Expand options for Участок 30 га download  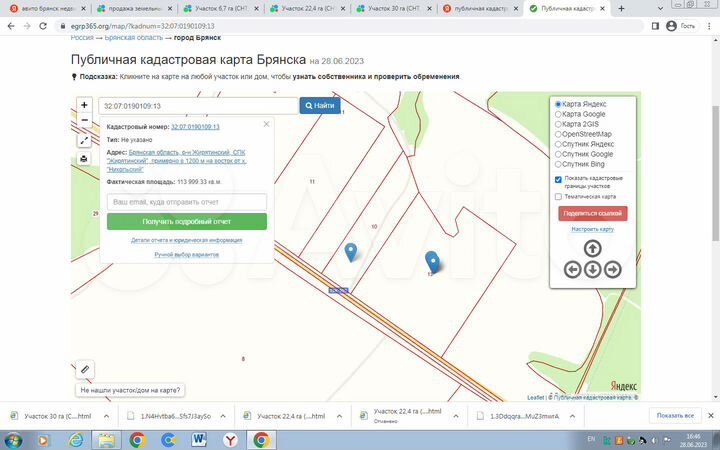coord(107,416)
